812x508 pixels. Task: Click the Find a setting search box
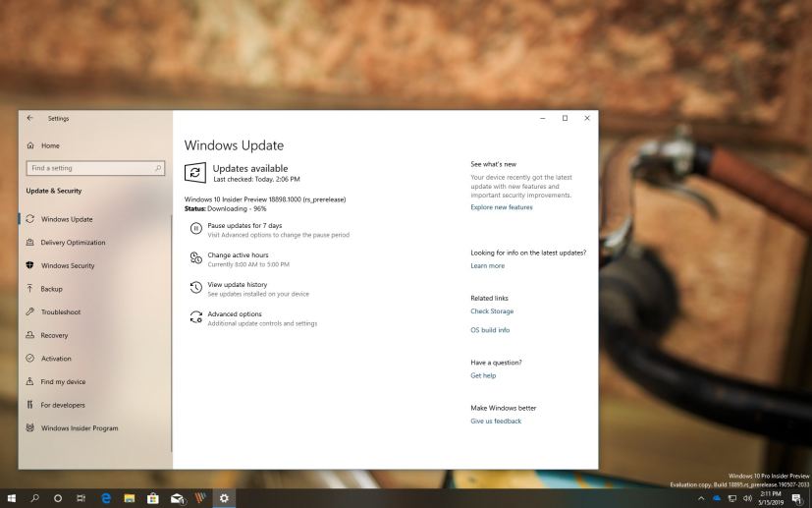(x=95, y=168)
